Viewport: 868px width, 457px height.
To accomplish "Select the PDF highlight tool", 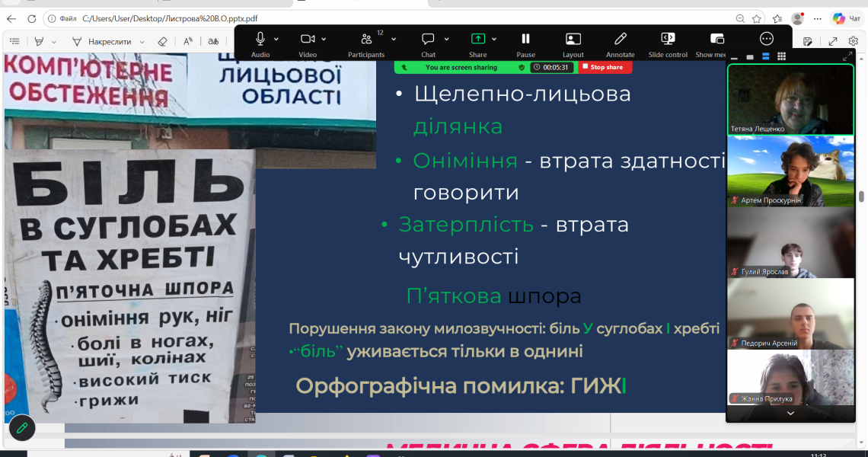I will [x=39, y=42].
